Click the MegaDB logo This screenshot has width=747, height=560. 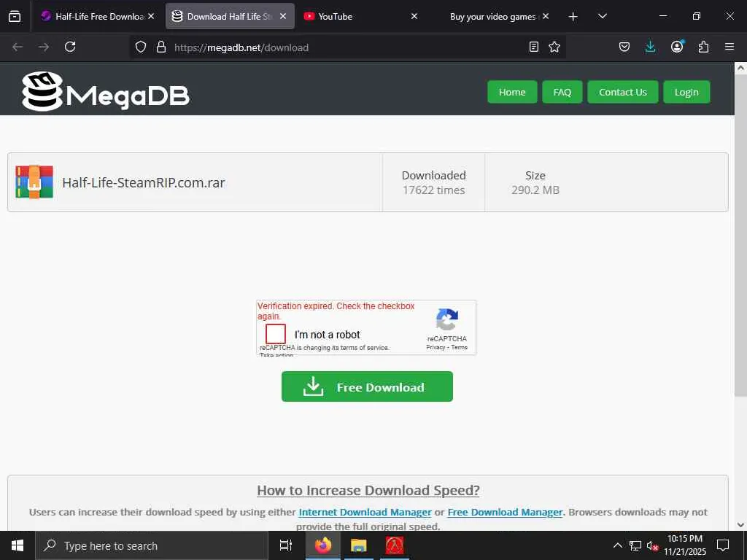(x=106, y=91)
